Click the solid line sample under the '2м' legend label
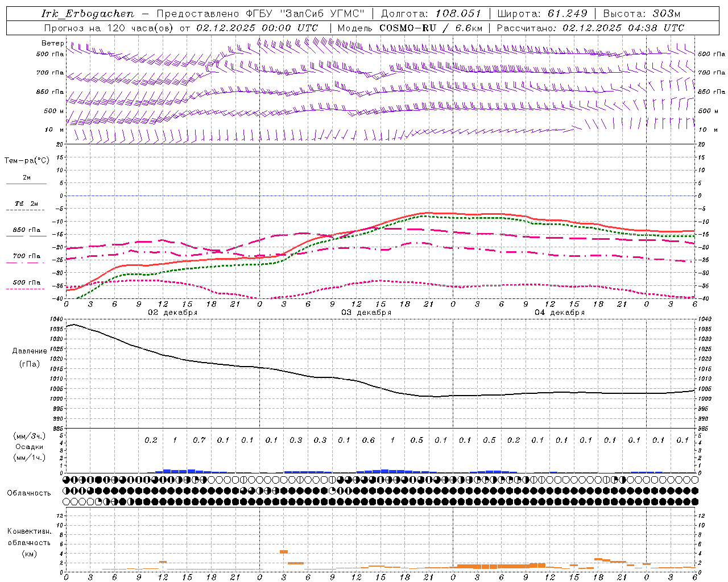 26,184
